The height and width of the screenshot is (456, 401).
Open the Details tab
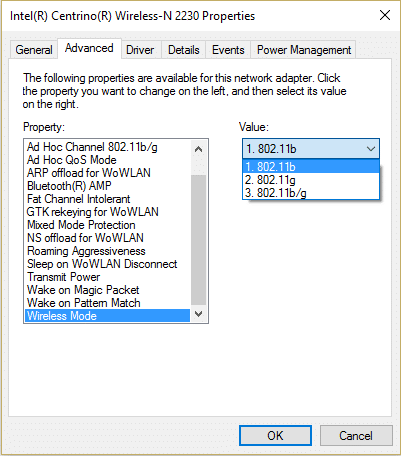(x=184, y=50)
